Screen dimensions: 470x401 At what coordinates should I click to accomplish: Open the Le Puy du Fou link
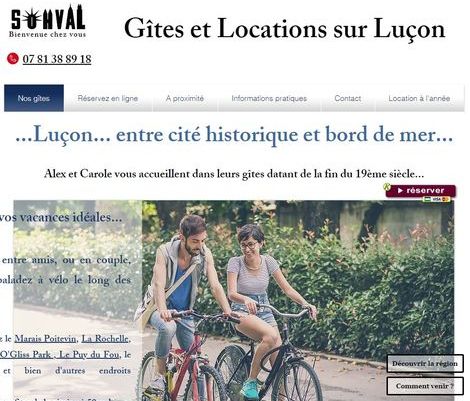(x=89, y=355)
